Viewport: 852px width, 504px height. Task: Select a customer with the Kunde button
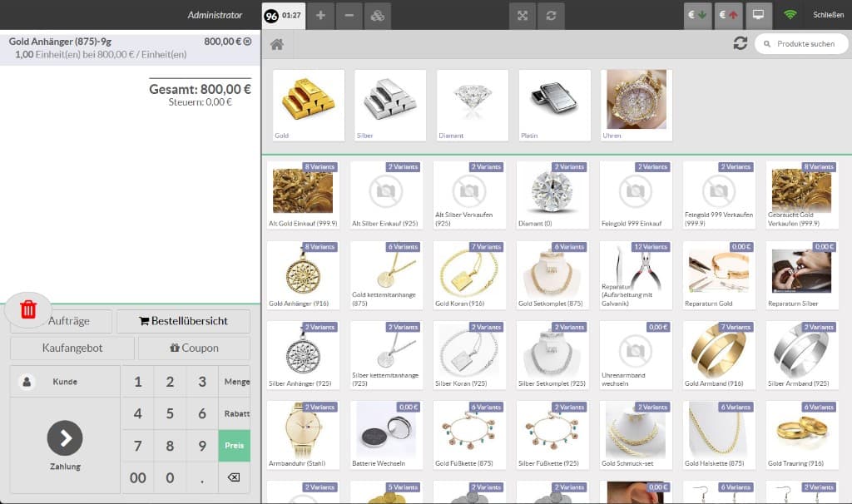point(65,381)
